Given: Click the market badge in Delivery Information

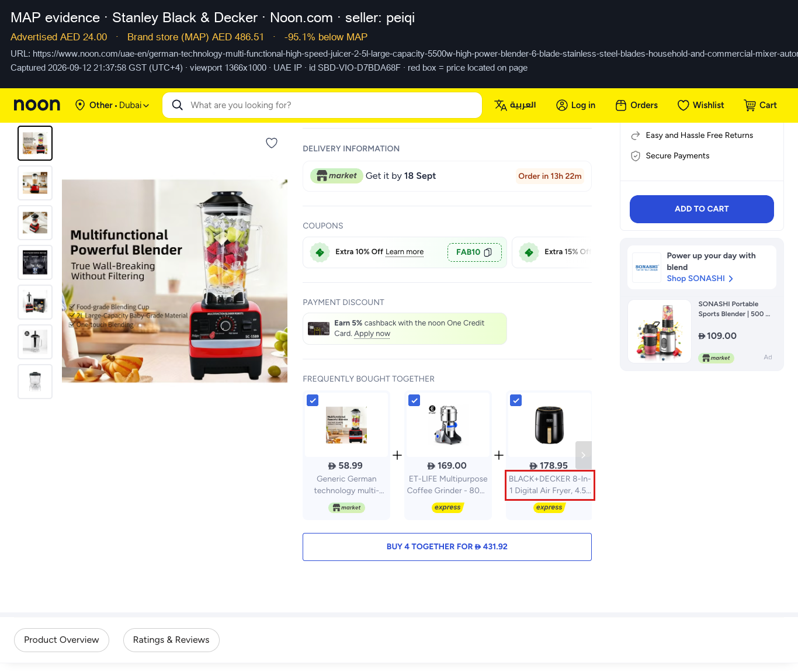Looking at the screenshot, I should 336,176.
